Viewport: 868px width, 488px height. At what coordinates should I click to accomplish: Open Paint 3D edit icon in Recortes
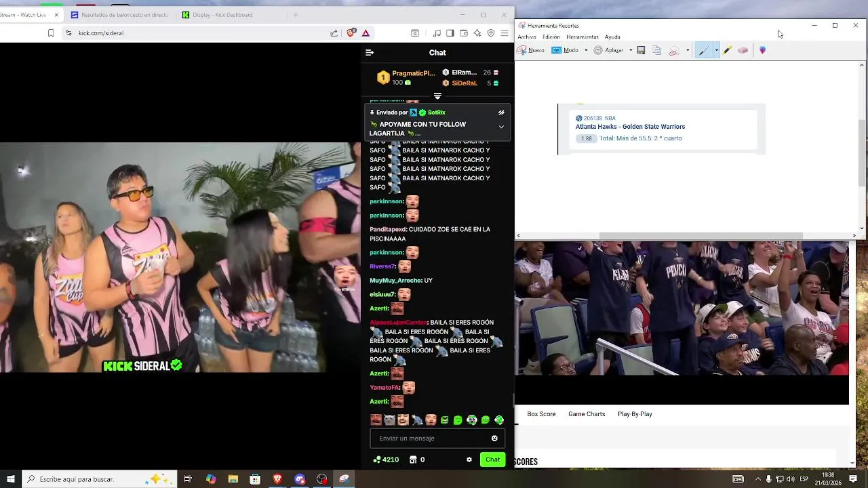(x=763, y=50)
